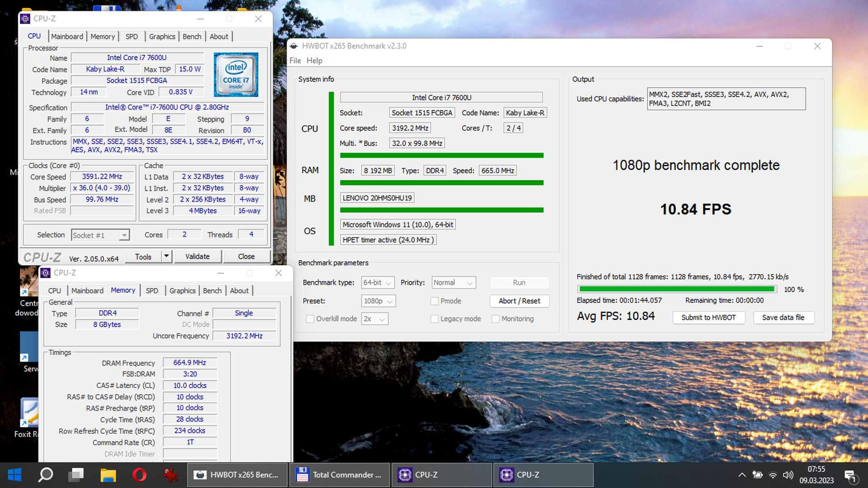868x488 pixels.
Task: Switch to Graphics tab in top CPU-Z
Action: point(162,37)
